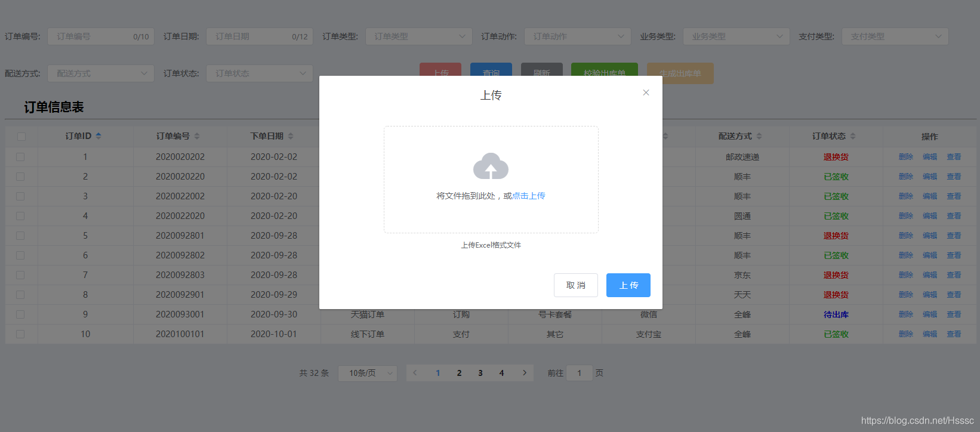
Task: Go to page 2
Action: point(459,373)
